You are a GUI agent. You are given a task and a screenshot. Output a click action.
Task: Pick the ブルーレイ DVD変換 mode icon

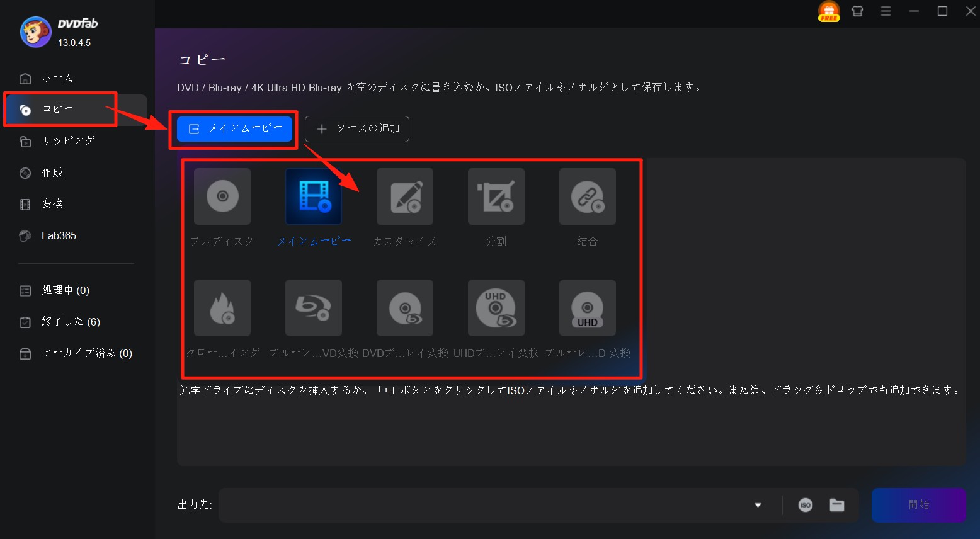click(x=314, y=308)
